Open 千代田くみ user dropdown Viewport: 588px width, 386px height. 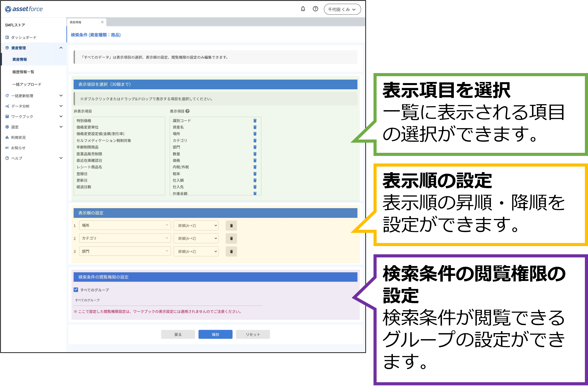tap(342, 9)
